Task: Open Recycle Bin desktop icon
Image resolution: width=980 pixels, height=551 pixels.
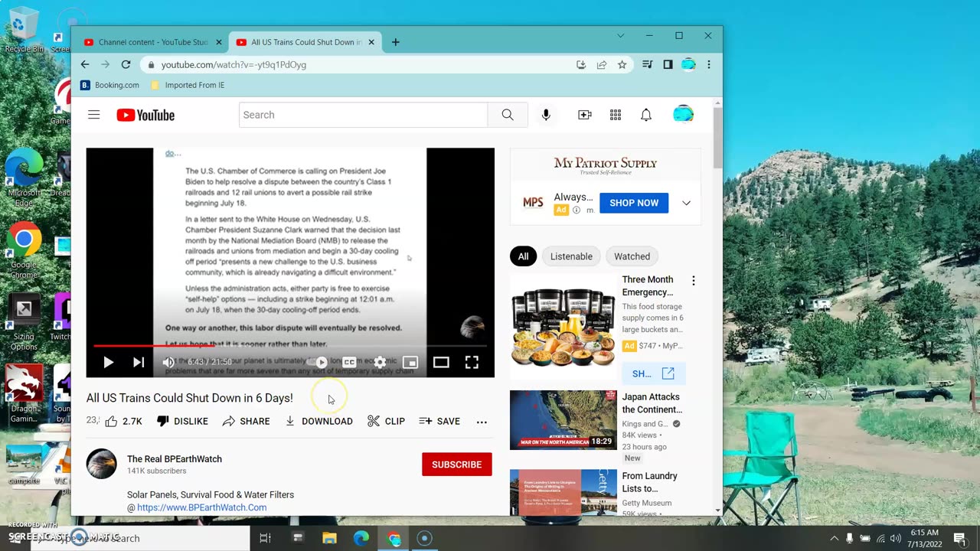Action: point(23,31)
